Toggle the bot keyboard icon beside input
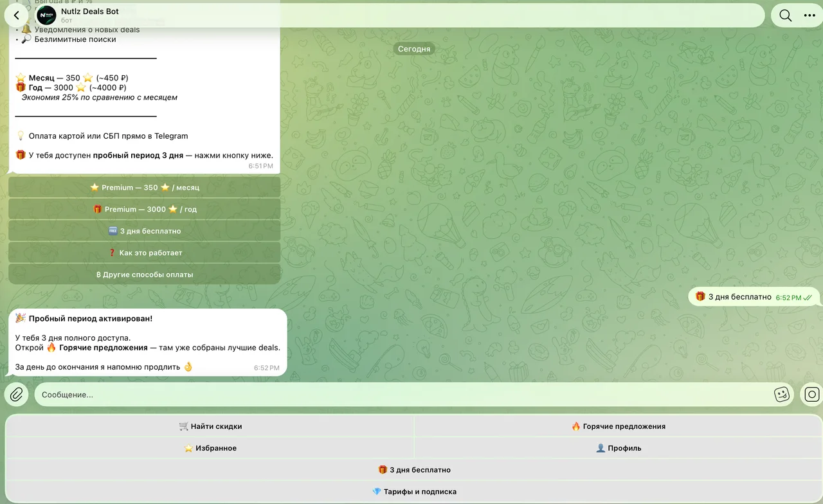This screenshot has width=823, height=504. [x=811, y=394]
